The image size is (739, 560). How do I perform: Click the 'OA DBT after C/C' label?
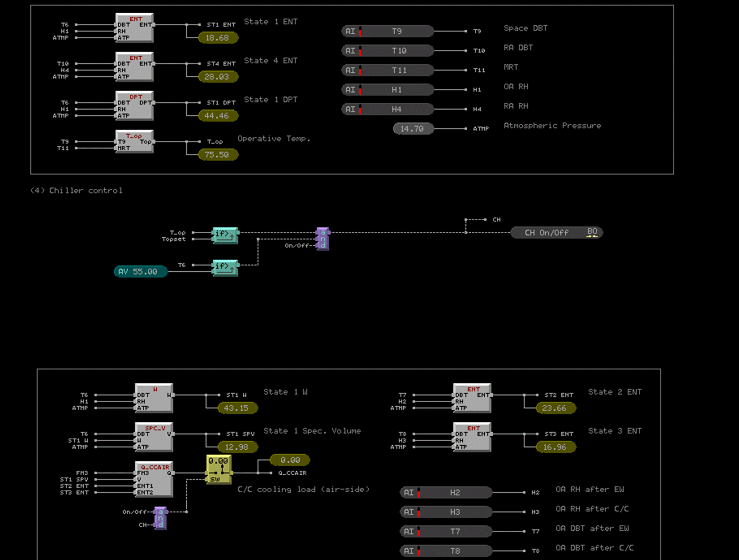point(595,548)
